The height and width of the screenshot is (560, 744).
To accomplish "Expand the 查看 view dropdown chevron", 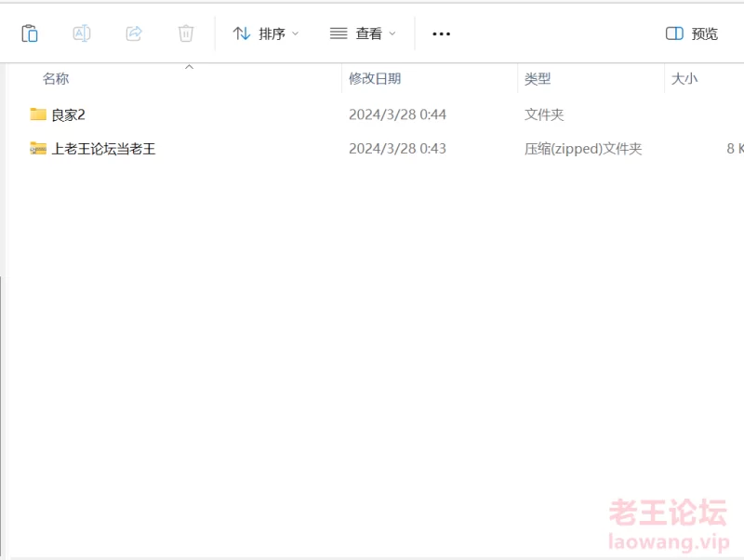I will pyautogui.click(x=392, y=33).
